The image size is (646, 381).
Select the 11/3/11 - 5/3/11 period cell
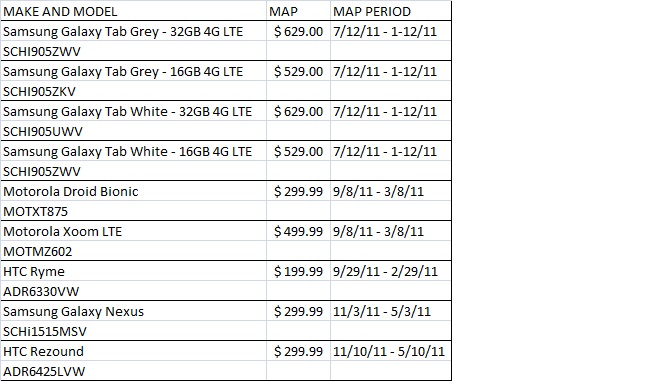(x=391, y=311)
